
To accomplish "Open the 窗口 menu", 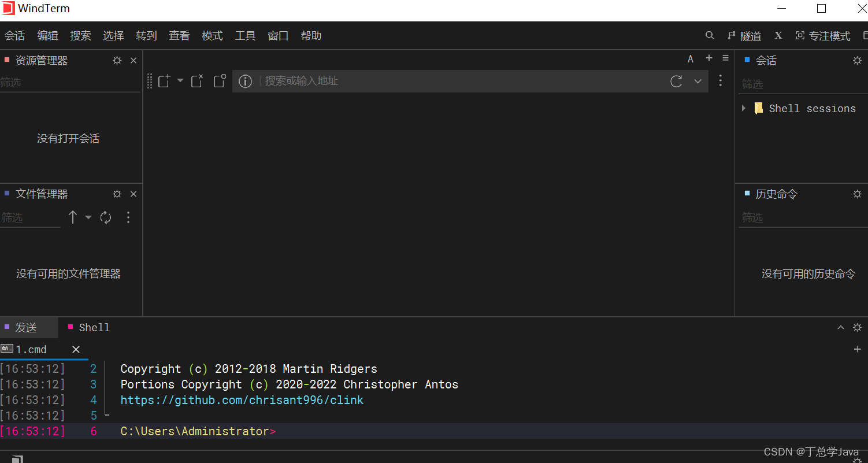I will (279, 36).
